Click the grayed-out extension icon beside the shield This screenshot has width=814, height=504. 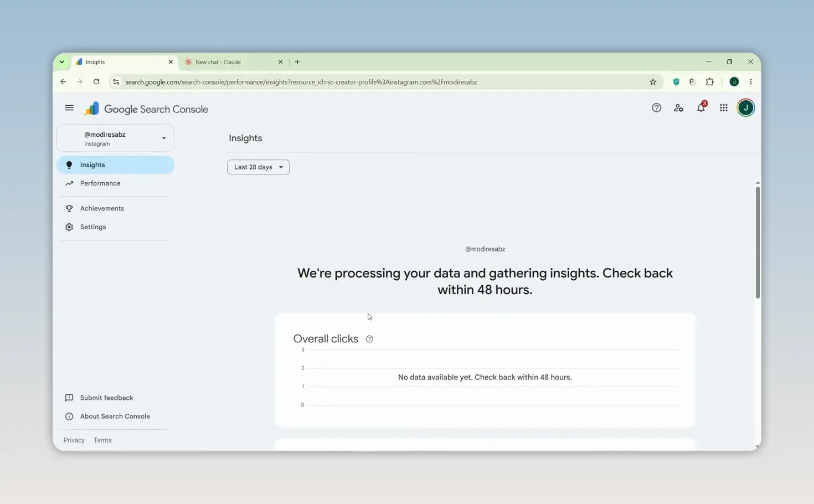[x=692, y=82]
